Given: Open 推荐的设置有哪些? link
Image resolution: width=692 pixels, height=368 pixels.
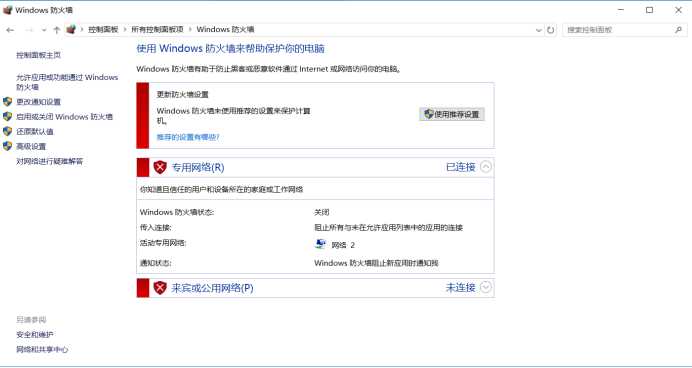Looking at the screenshot, I should click(188, 137).
